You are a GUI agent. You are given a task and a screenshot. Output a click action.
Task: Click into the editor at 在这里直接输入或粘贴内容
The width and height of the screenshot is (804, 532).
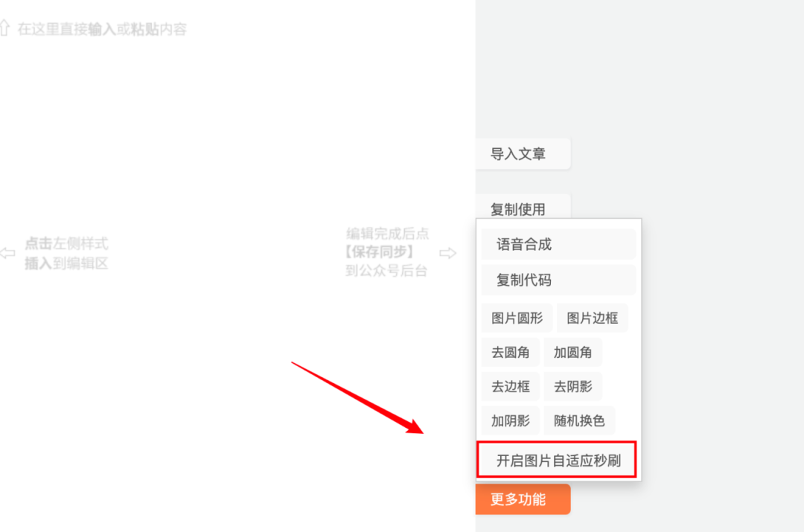click(x=102, y=29)
